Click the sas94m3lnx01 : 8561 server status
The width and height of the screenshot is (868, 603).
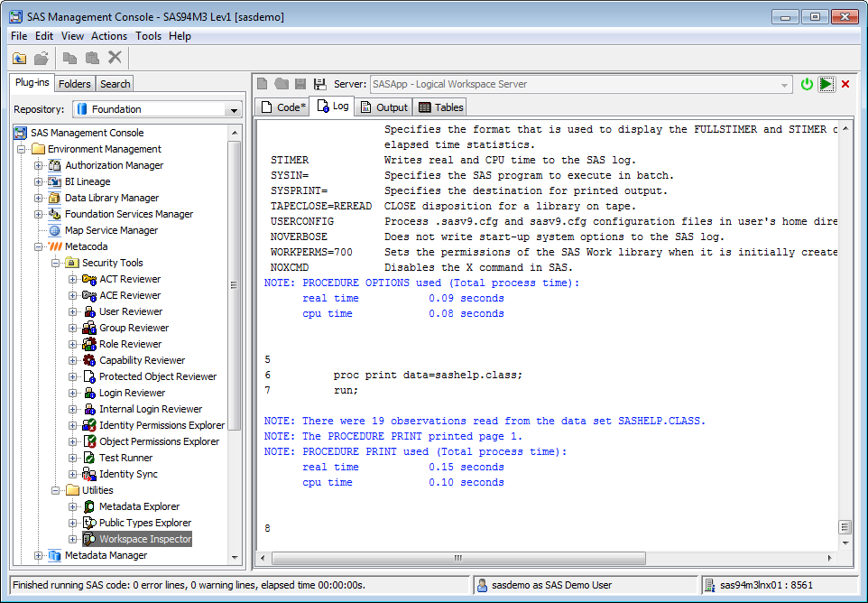[x=780, y=585]
